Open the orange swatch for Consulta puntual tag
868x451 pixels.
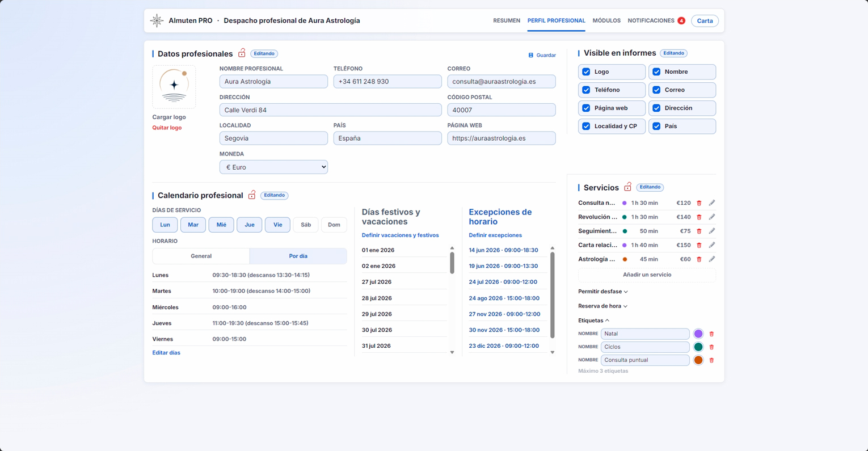(698, 360)
